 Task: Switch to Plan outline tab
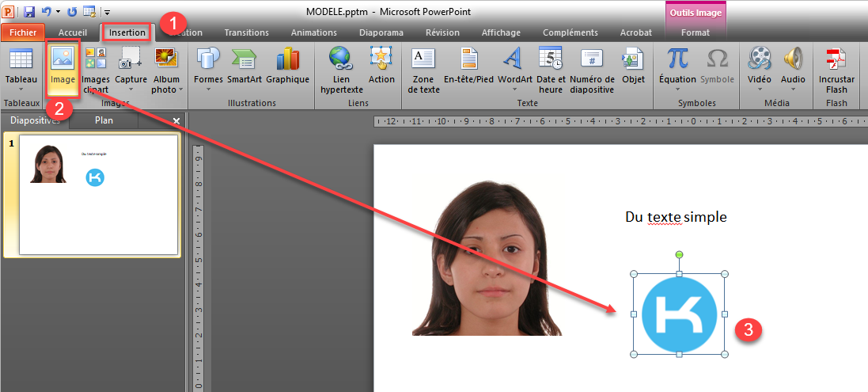tap(104, 120)
